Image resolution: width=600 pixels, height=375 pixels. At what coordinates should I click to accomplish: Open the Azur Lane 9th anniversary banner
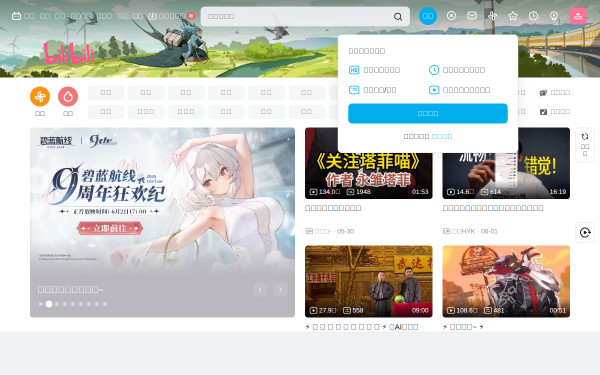point(162,222)
